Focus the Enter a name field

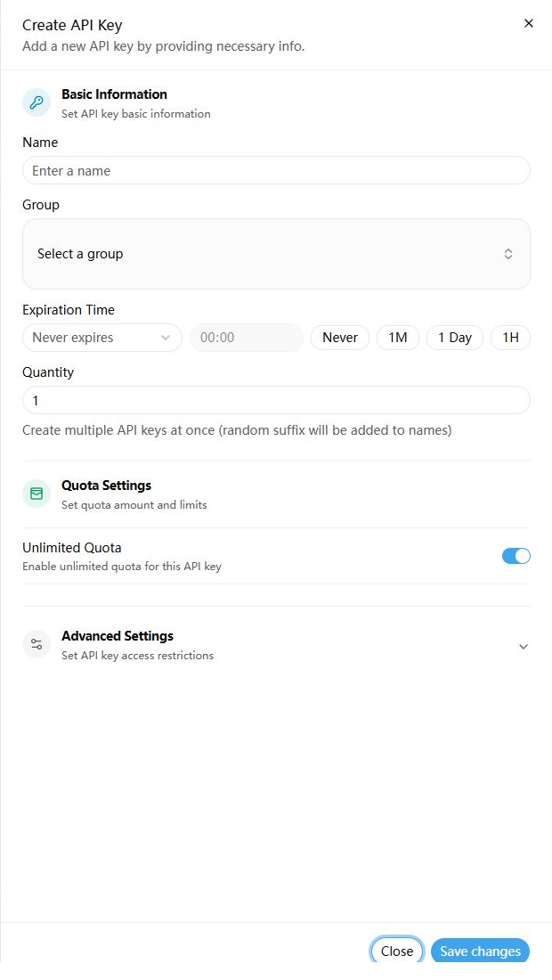pos(276,171)
